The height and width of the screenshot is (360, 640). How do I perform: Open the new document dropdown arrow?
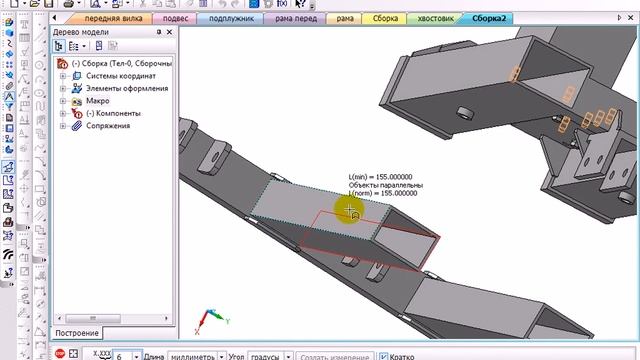click(x=24, y=4)
